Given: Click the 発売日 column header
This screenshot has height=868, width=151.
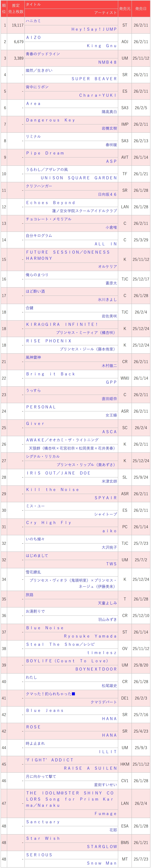Looking at the screenshot, I should pos(141,9).
